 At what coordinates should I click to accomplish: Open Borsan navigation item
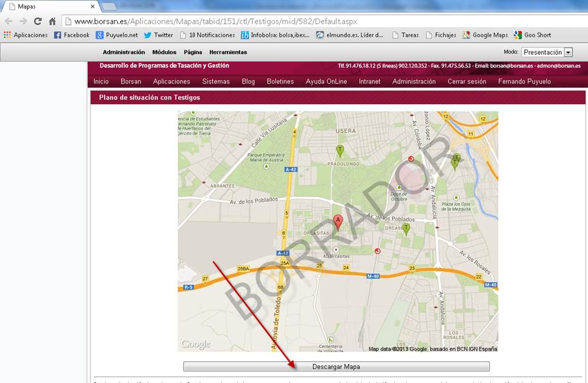pos(131,81)
